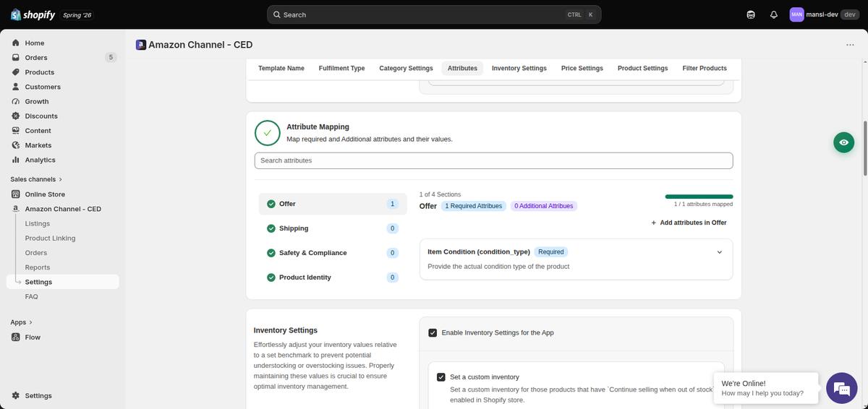Click the green eye preview button
868x409 pixels.
pos(843,142)
